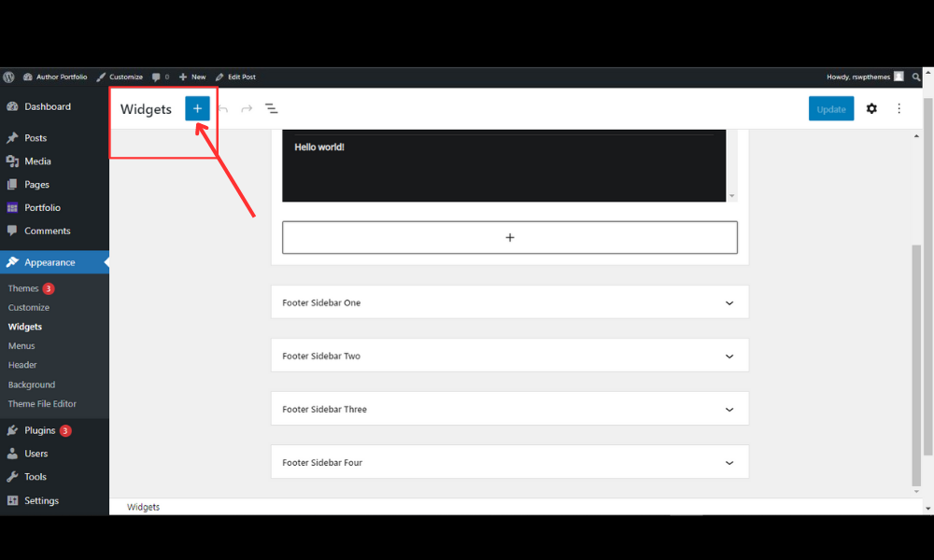
Task: Open the search icon in admin bar
Action: click(915, 77)
